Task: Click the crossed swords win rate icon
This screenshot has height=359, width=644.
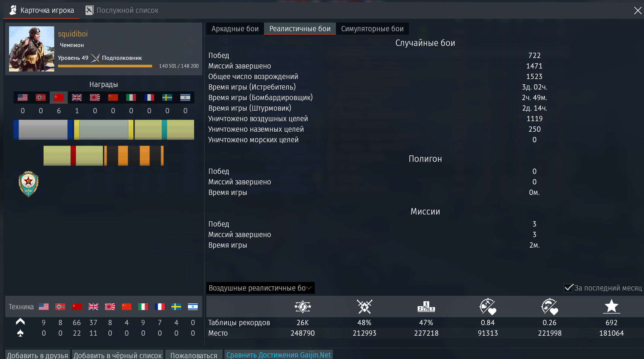Action: tap(365, 307)
